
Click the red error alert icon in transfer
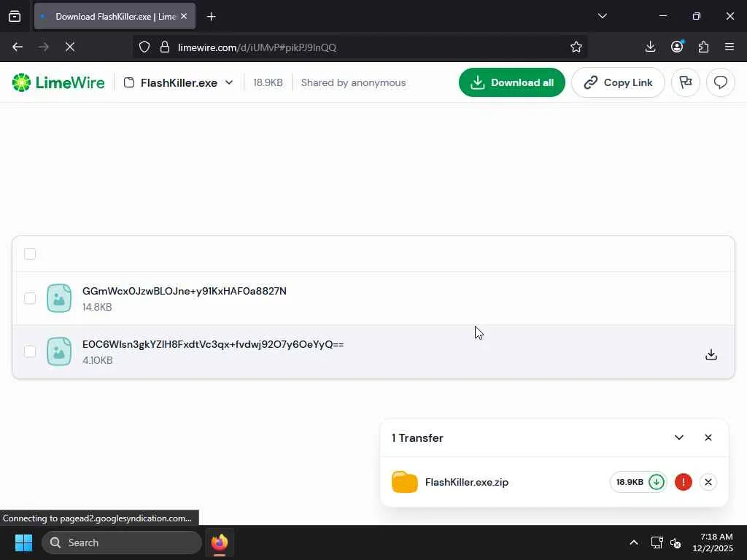click(x=683, y=482)
